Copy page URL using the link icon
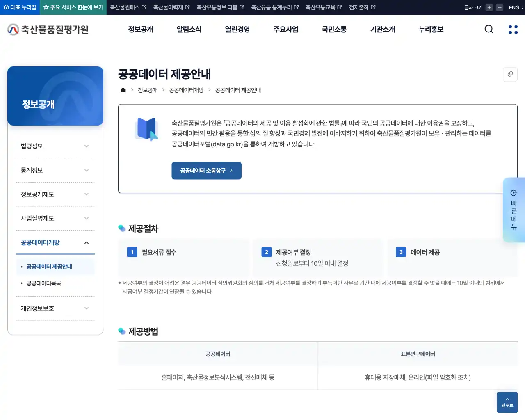The image size is (525, 420). pos(510,74)
